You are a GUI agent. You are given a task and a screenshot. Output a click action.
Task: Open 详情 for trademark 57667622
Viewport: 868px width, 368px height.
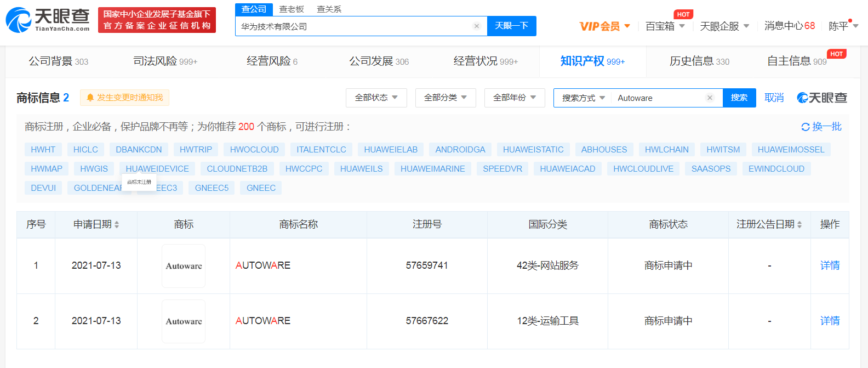830,321
